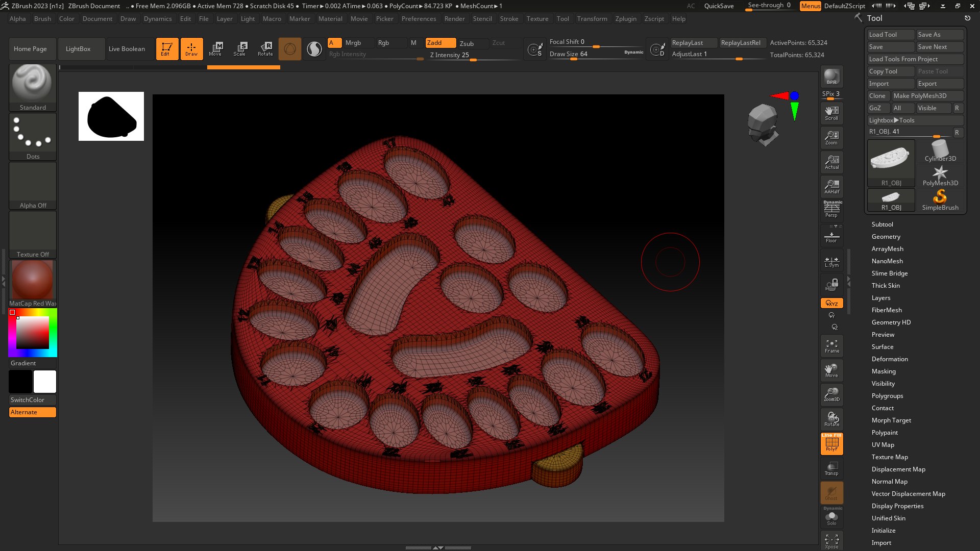This screenshot has height=551, width=980.
Task: Click the Home Page button
Action: 33,49
